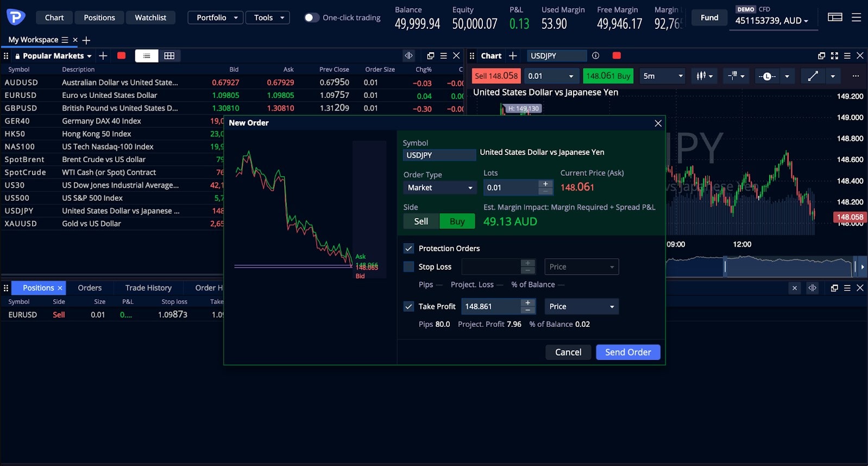Toggle One-click trading switch

click(311, 17)
